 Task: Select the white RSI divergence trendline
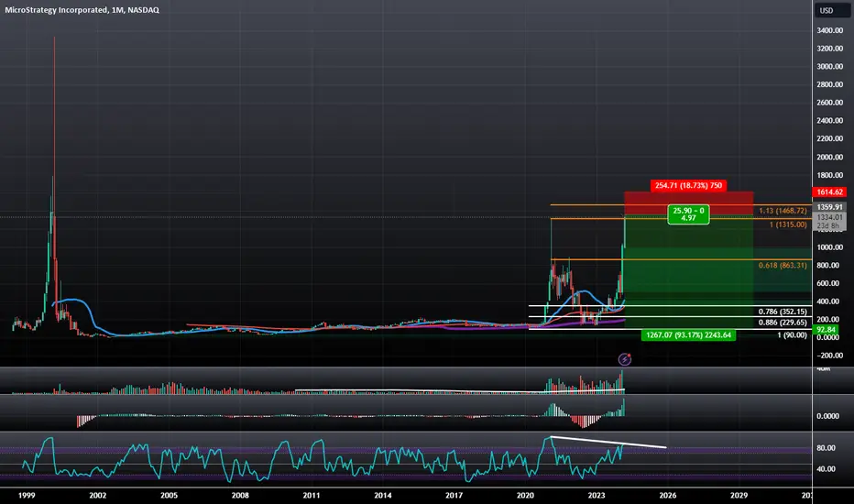(608, 443)
